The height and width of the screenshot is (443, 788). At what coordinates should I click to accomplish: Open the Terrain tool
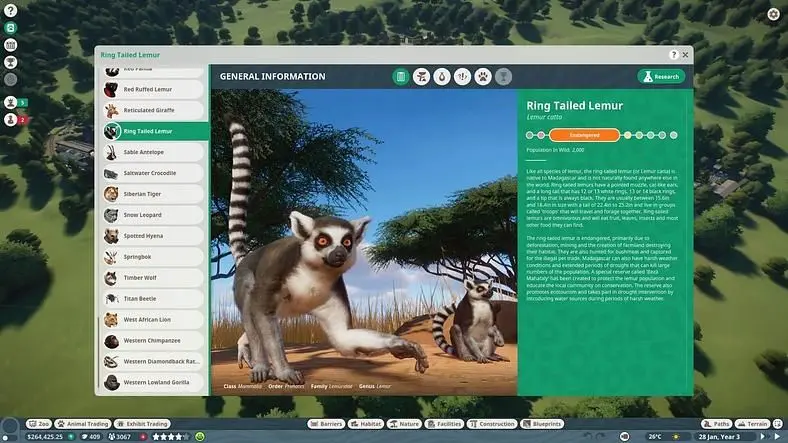click(x=752, y=424)
